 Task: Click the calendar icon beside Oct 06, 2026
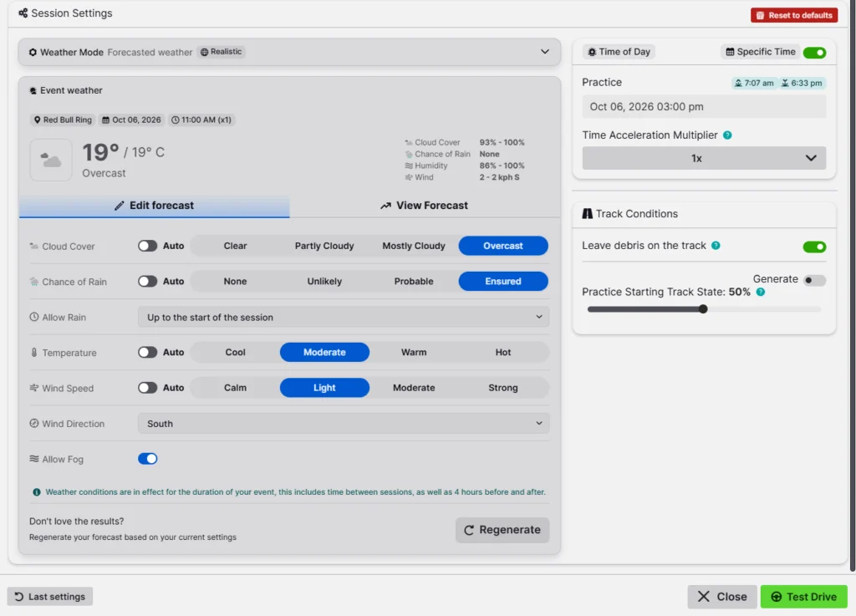106,120
